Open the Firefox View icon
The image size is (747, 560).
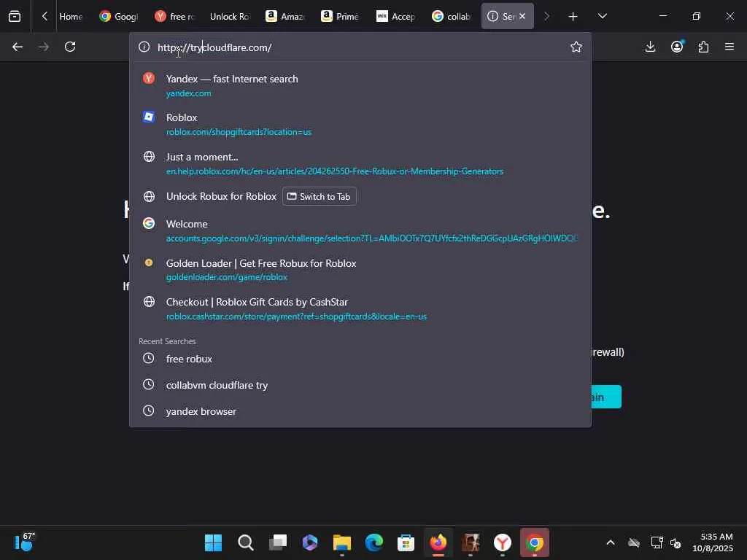[x=15, y=16]
